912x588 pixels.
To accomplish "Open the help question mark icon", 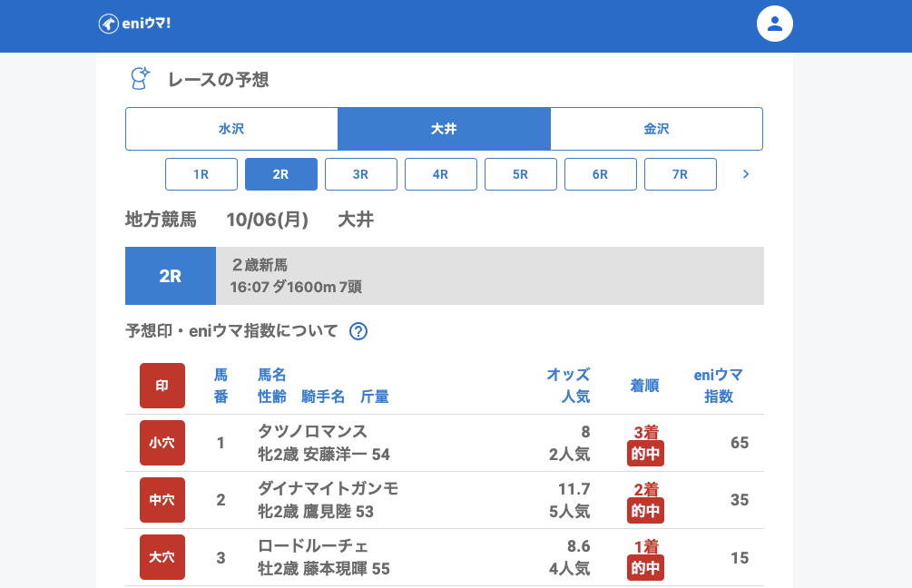I will pos(358,331).
